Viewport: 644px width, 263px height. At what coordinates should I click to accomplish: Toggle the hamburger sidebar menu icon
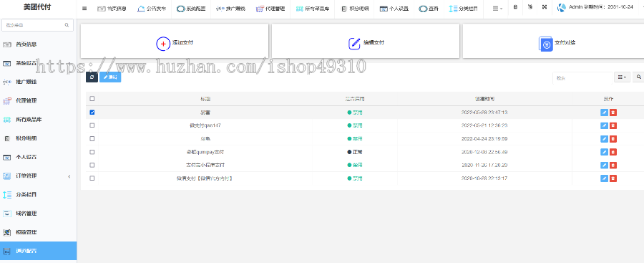pyautogui.click(x=84, y=8)
